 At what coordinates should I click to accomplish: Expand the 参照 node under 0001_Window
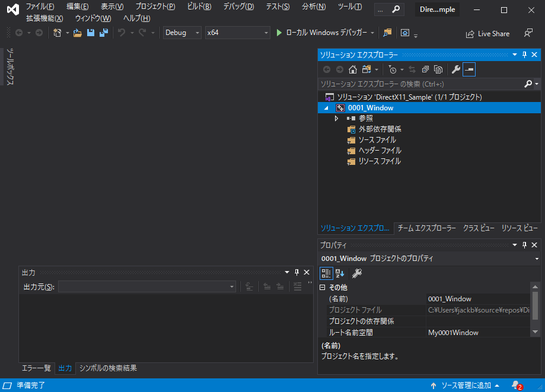tap(337, 118)
